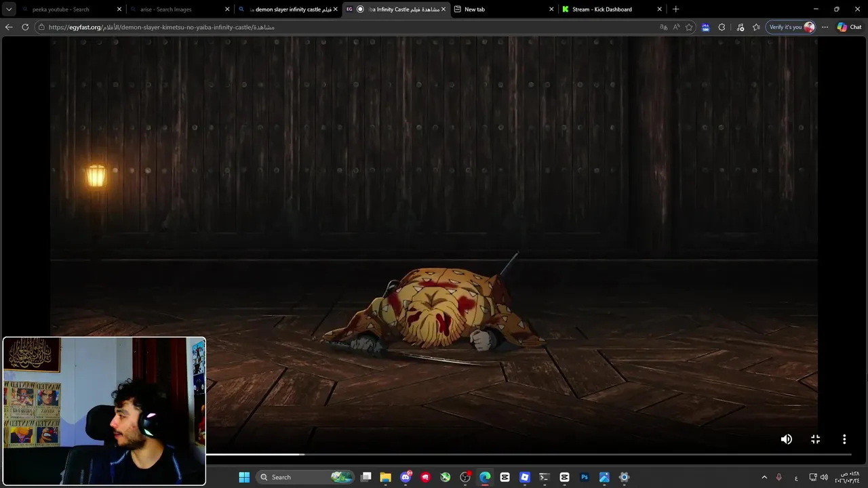Open Photoshop from taskbar
Image resolution: width=868 pixels, height=488 pixels.
click(x=585, y=477)
